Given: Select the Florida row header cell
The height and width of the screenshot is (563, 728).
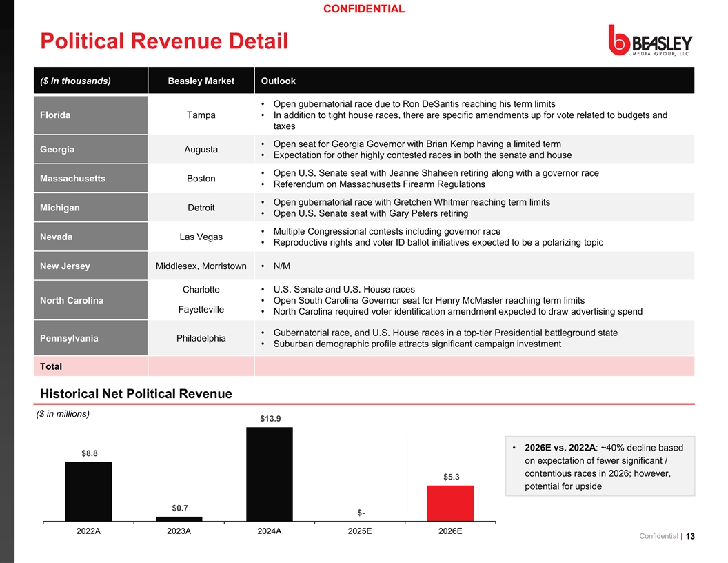Looking at the screenshot, I should click(x=90, y=115).
